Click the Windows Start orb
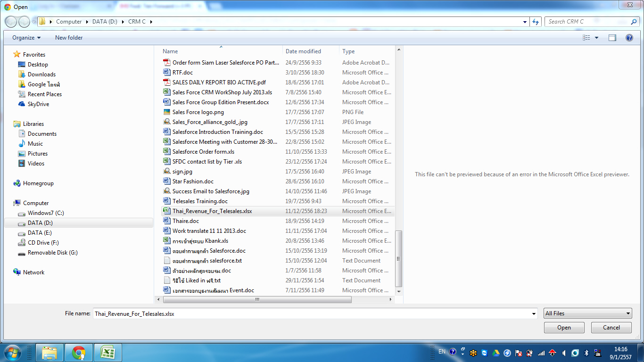 [x=12, y=352]
